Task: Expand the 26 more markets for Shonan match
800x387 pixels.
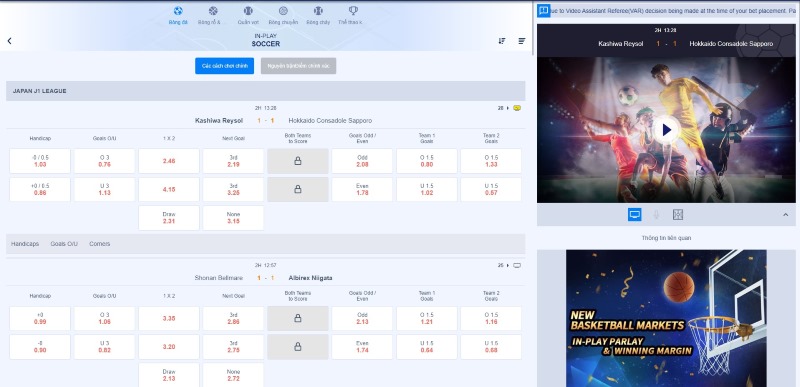Action: click(x=503, y=265)
